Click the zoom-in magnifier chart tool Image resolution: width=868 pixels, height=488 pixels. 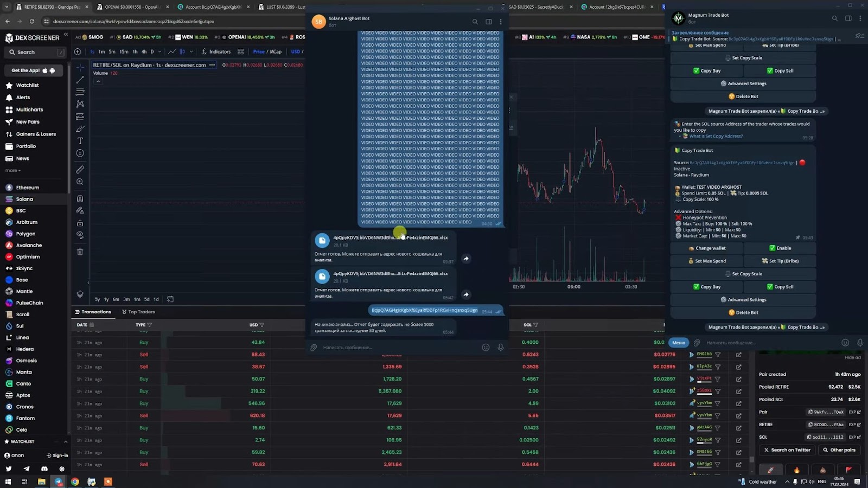(x=80, y=182)
